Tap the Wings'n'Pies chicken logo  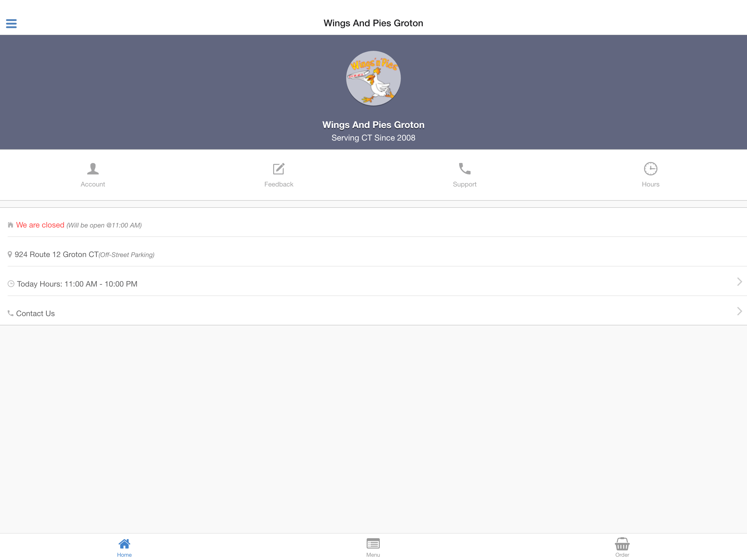[x=373, y=78]
